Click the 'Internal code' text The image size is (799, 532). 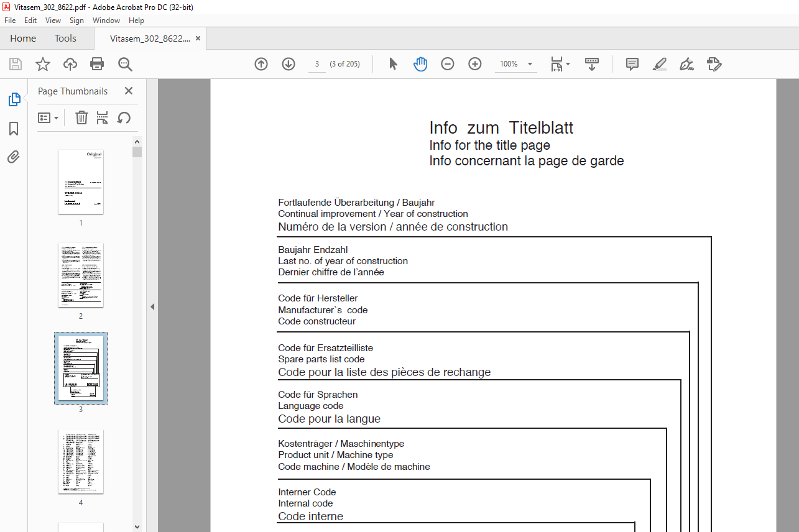coord(305,503)
